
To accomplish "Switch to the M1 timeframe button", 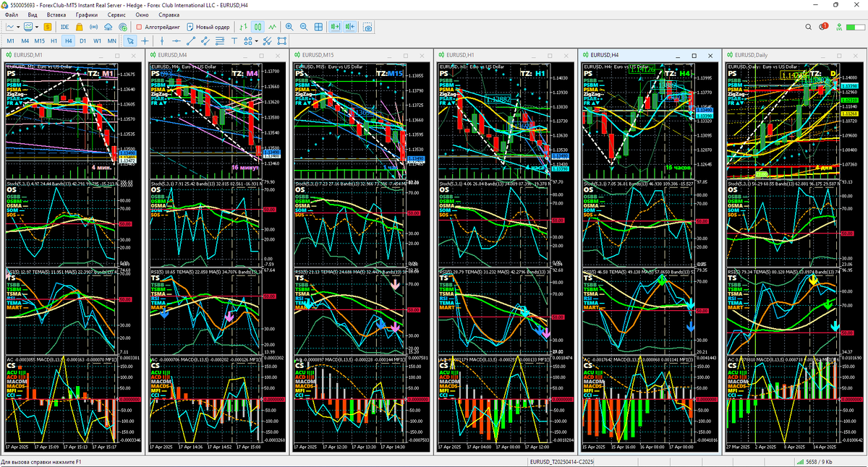I will coord(10,41).
